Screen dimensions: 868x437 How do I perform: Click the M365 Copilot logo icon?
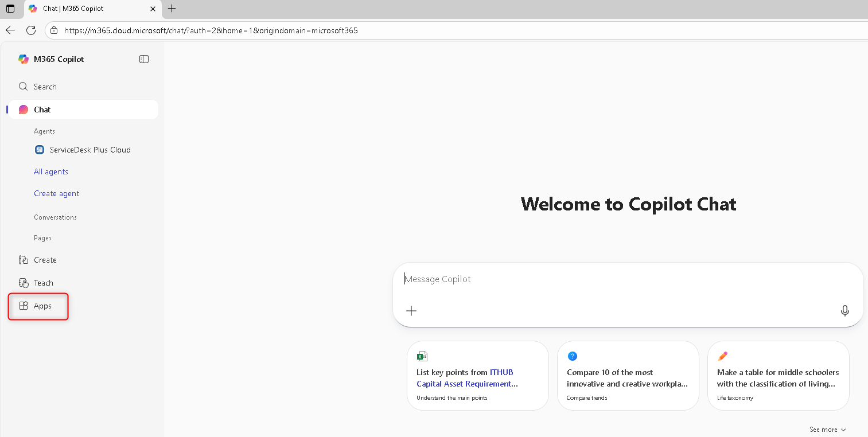tap(24, 59)
